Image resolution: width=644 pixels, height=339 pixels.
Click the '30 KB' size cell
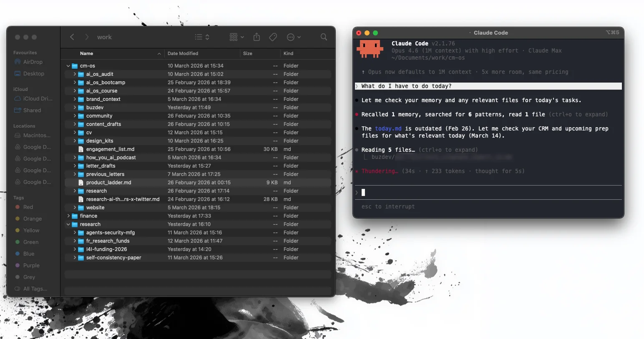270,149
